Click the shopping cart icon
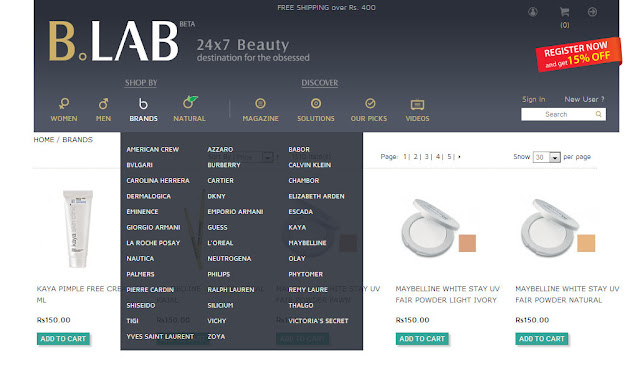This screenshot has height=373, width=640. [564, 12]
